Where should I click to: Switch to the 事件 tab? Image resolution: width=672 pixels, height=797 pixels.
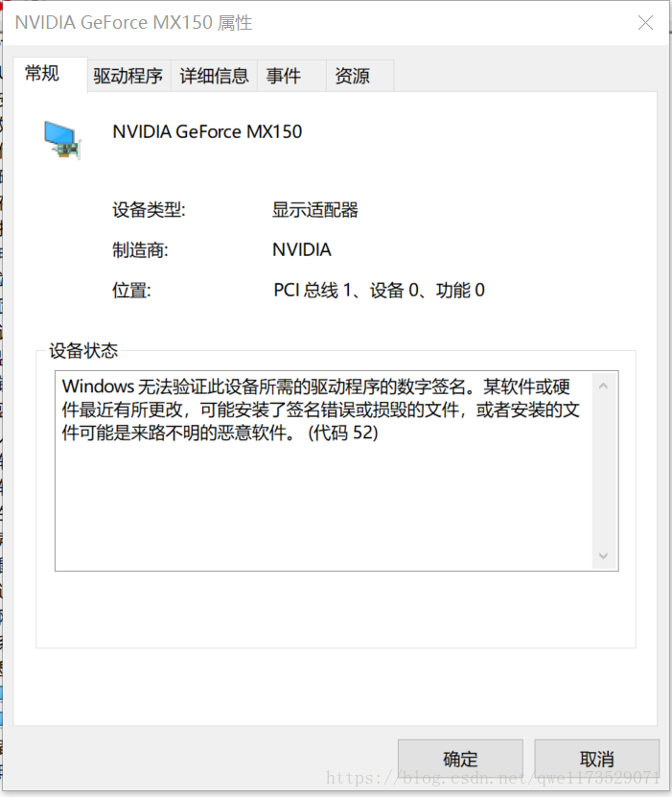(291, 76)
